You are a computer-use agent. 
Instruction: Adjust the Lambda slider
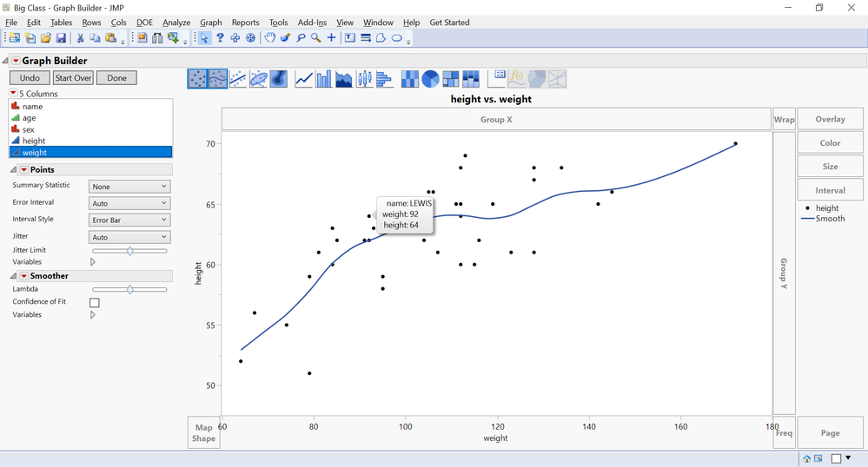[129, 289]
